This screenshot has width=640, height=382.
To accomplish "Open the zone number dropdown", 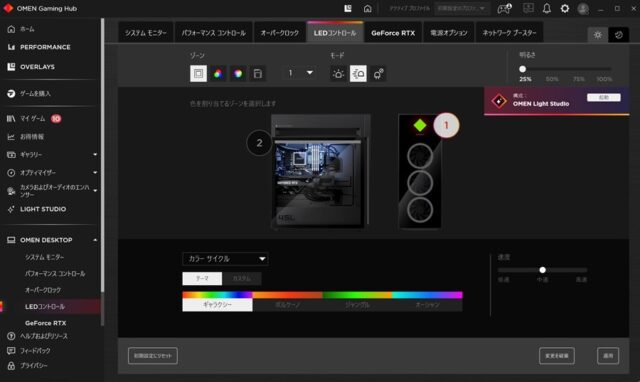I will (300, 73).
